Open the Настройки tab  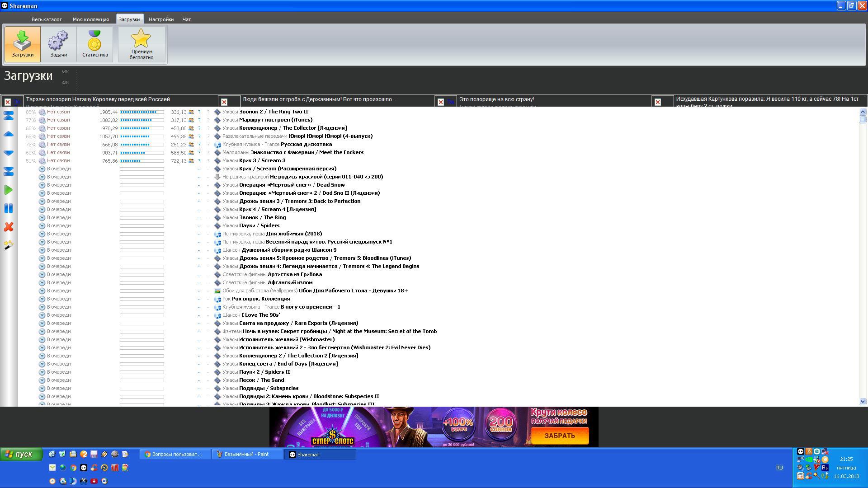point(161,19)
